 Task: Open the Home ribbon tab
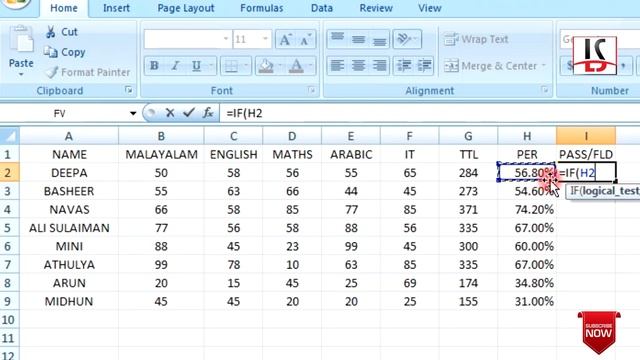click(64, 8)
